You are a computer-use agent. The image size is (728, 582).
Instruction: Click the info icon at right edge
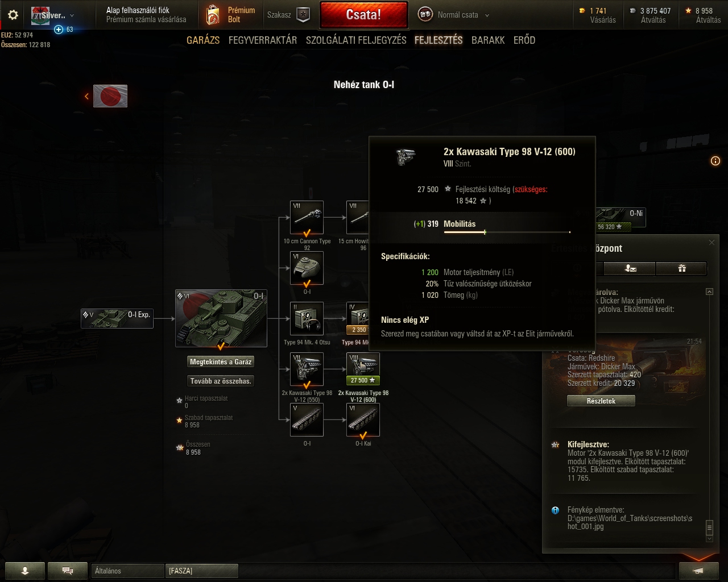(x=715, y=161)
